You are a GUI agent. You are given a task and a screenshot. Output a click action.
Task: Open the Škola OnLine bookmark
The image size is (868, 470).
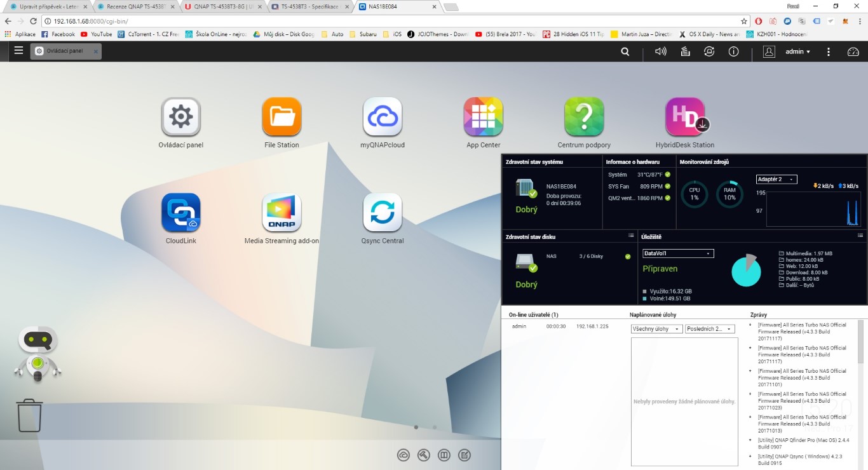(x=217, y=34)
